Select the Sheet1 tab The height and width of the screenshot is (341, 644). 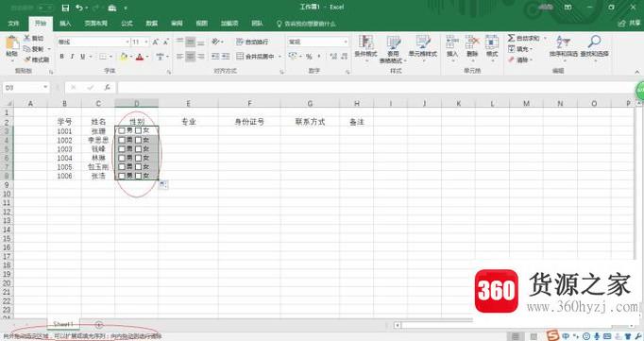coord(63,324)
